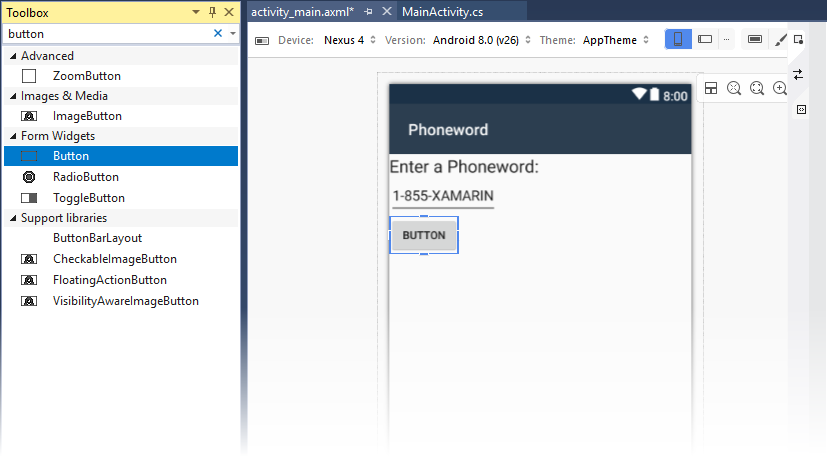Click the swap panes arrows icon
The width and height of the screenshot is (827, 457).
798,74
